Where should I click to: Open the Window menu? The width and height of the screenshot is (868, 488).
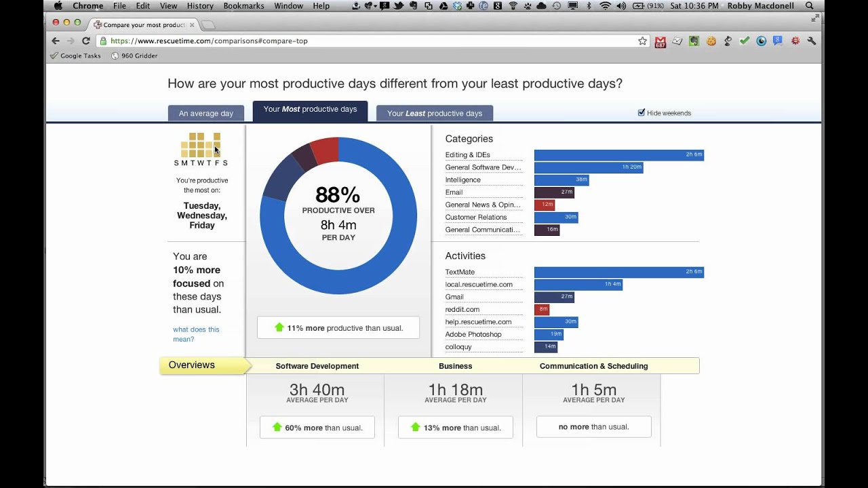click(x=289, y=5)
